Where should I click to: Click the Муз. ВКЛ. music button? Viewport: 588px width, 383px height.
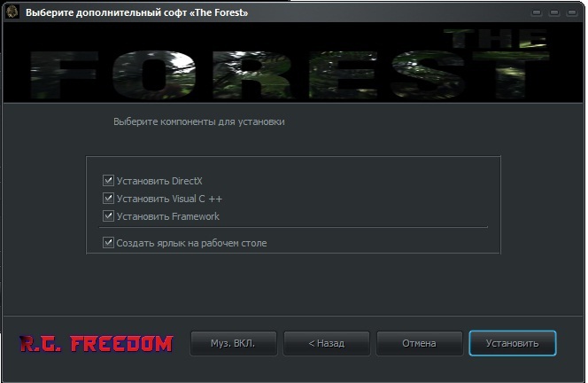tap(233, 343)
